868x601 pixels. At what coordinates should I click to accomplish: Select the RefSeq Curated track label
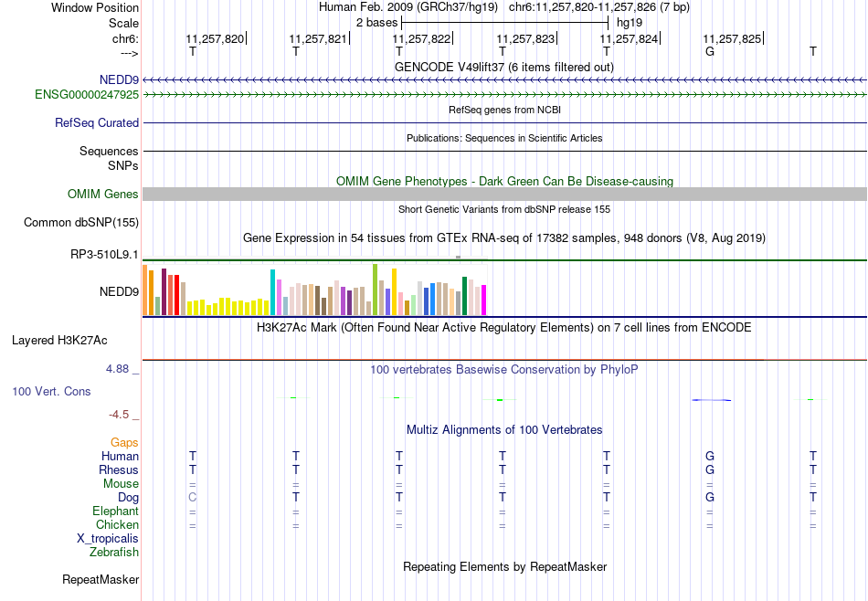(97, 123)
